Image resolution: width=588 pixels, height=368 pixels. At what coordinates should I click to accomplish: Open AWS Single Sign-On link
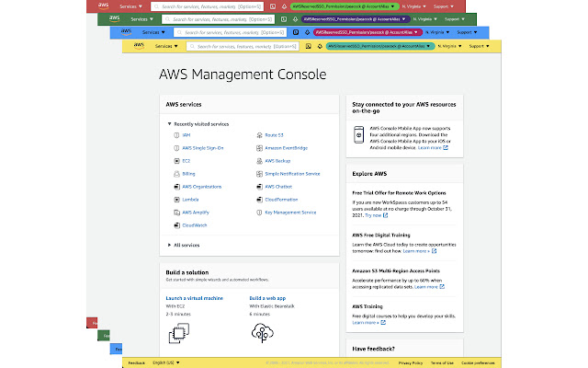click(x=203, y=148)
